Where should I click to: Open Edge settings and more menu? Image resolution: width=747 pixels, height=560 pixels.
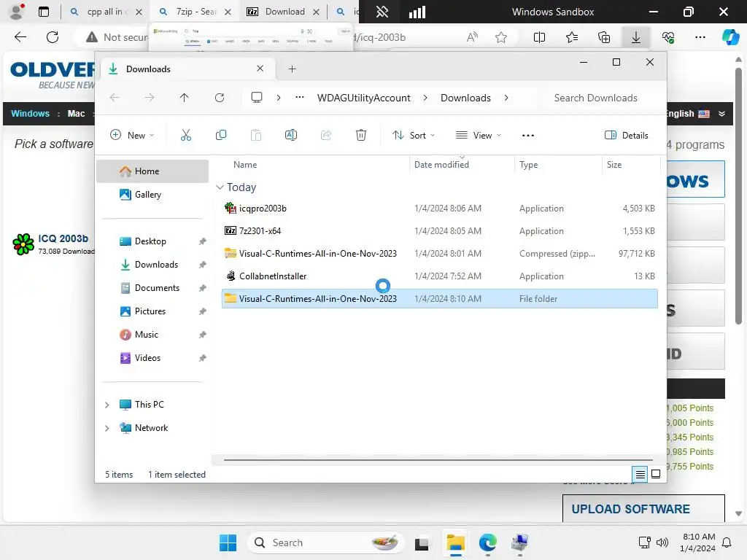700,37
